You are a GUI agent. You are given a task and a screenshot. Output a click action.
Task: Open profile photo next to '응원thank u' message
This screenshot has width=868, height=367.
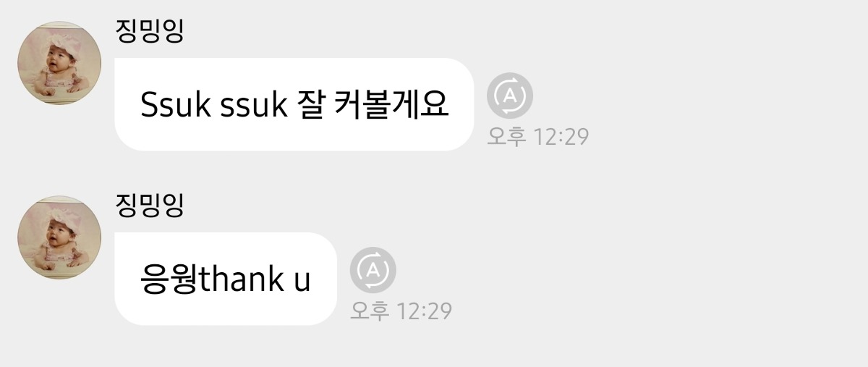(x=59, y=237)
